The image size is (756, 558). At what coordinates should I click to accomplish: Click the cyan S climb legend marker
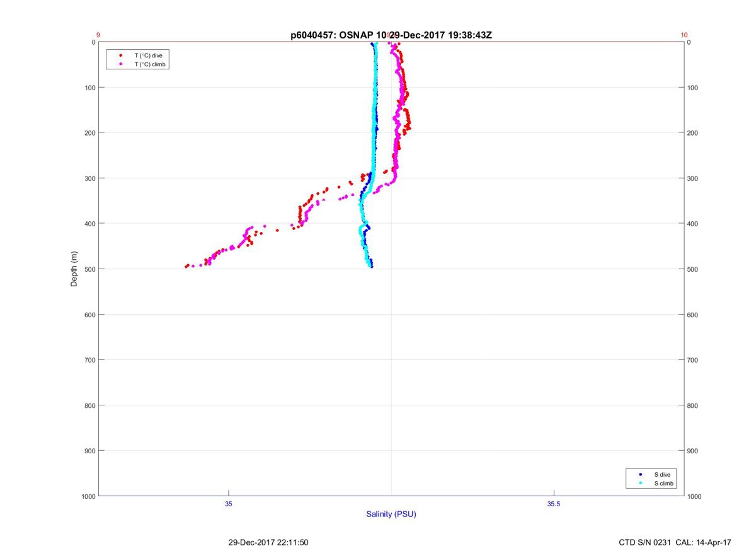point(641,484)
